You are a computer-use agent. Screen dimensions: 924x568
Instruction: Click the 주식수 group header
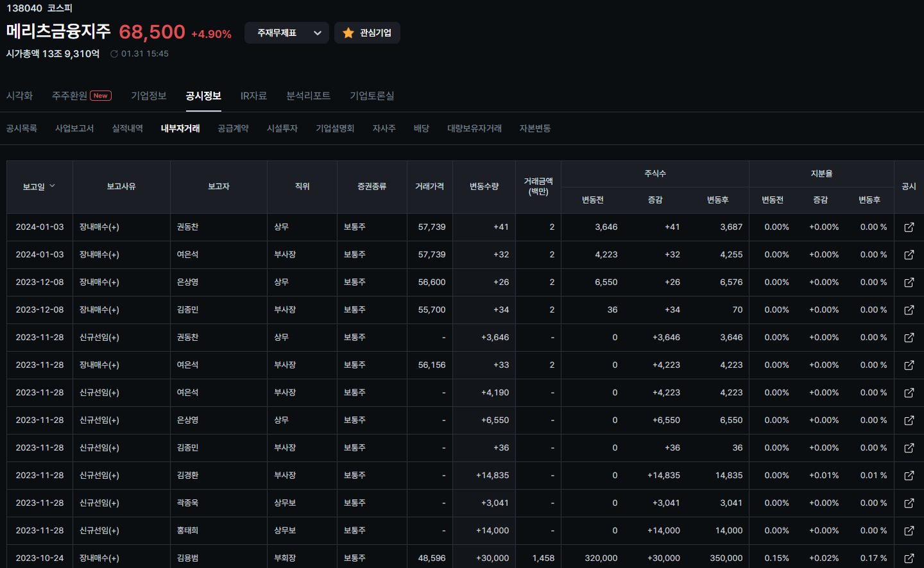(655, 174)
